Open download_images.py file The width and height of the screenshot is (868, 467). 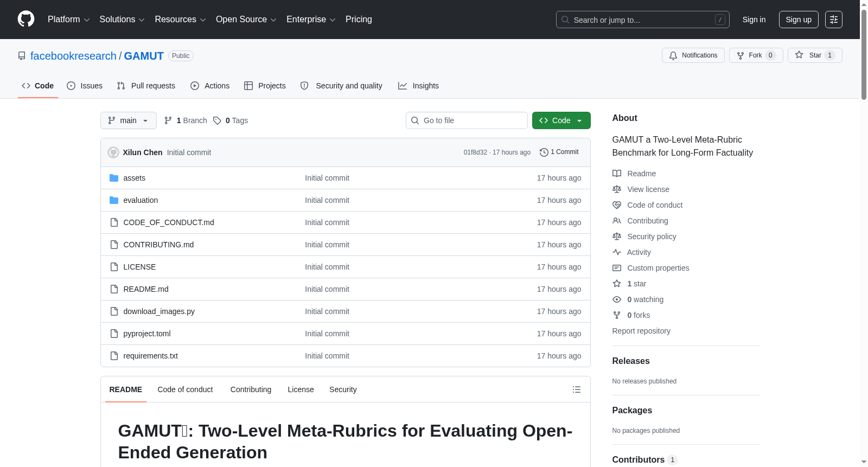pos(159,311)
